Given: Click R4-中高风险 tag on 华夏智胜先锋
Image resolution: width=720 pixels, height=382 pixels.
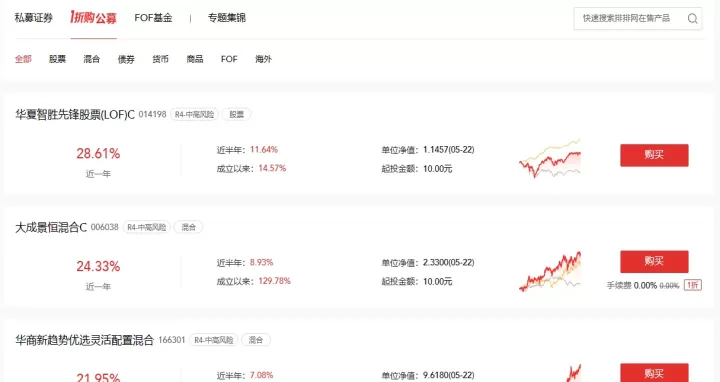Looking at the screenshot, I should point(195,114).
